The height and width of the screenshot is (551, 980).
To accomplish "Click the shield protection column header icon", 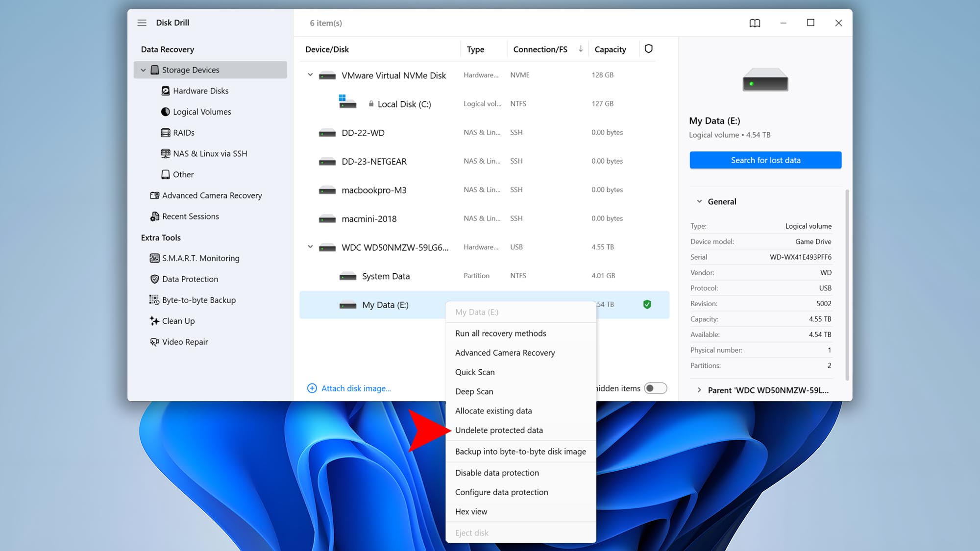I will point(648,49).
